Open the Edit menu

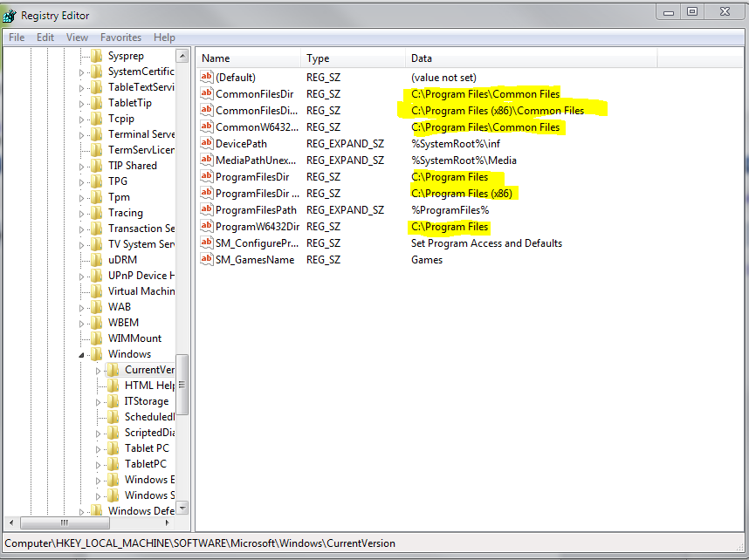click(45, 38)
